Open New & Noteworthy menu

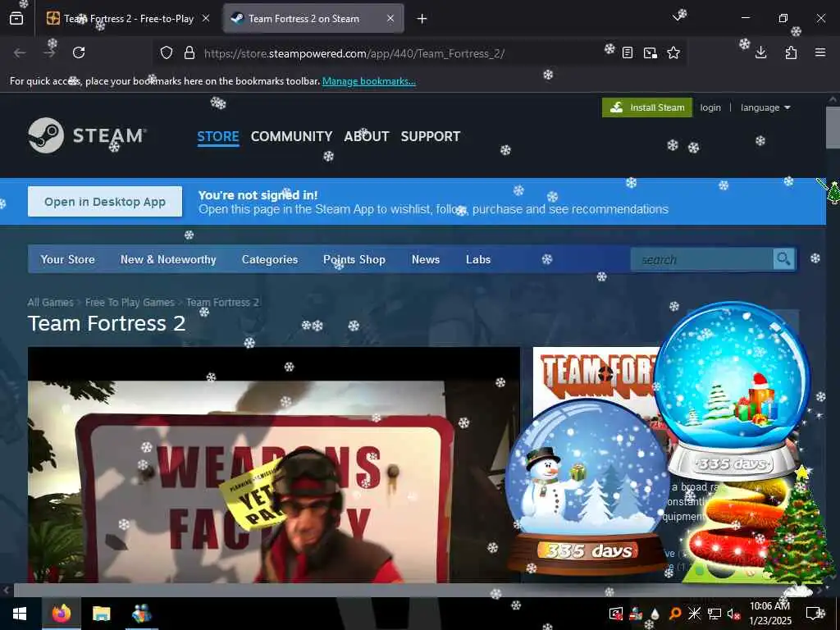point(168,259)
